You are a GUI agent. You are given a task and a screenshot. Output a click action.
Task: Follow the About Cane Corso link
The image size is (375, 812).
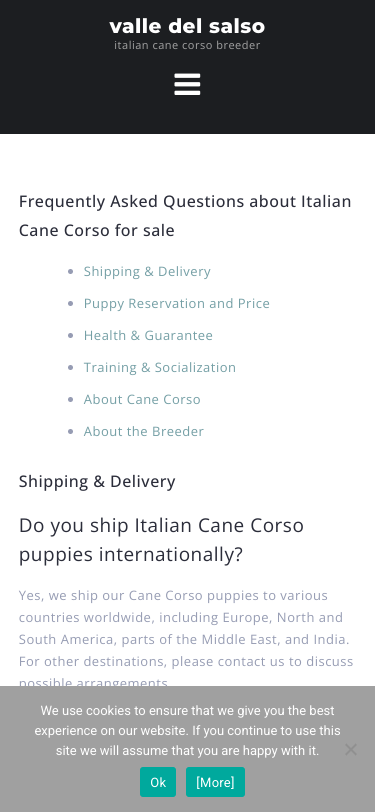pos(142,399)
